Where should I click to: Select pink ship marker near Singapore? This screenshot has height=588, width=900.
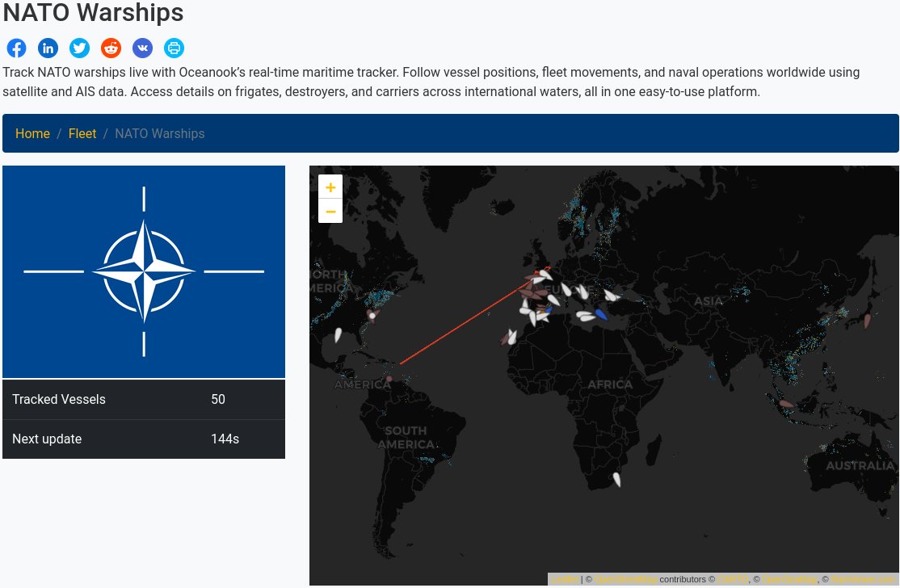click(786, 404)
